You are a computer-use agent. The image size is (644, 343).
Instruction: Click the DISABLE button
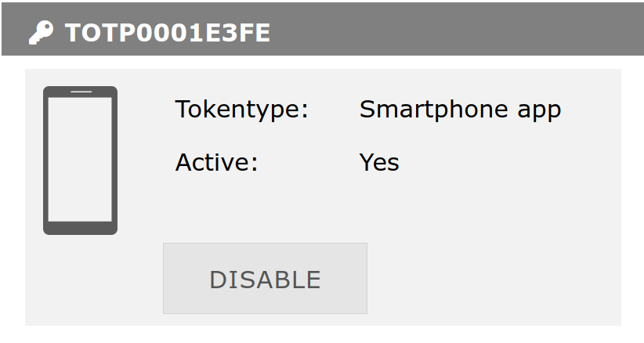click(x=265, y=279)
